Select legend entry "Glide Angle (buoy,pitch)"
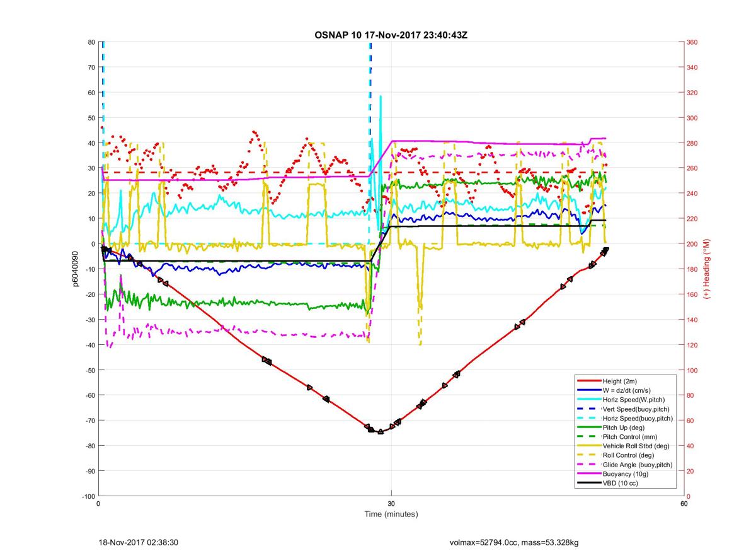This screenshot has width=756, height=558. [638, 464]
